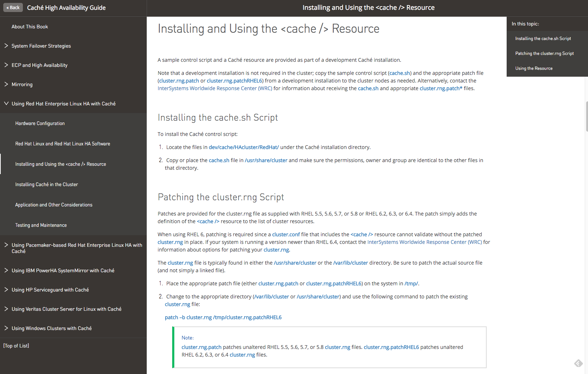Open Using Windows Clusters with Caché
This screenshot has width=588, height=374.
[52, 328]
